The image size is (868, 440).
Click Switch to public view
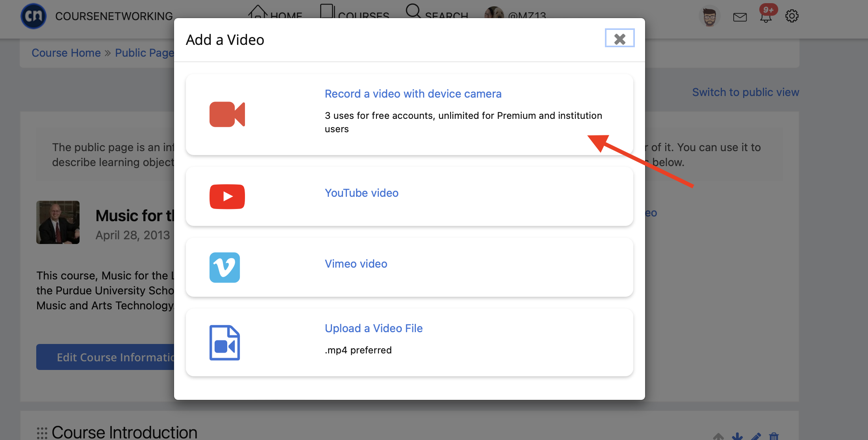click(746, 92)
